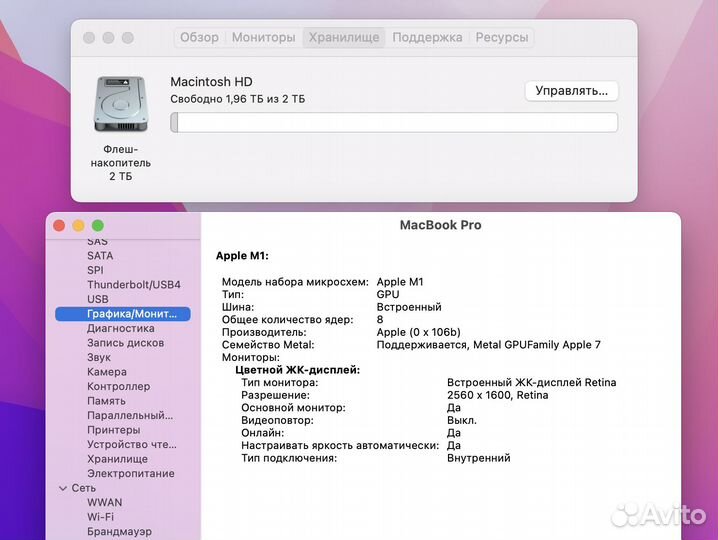Image resolution: width=718 pixels, height=540 pixels.
Task: Select USB in the sidebar
Action: click(98, 299)
